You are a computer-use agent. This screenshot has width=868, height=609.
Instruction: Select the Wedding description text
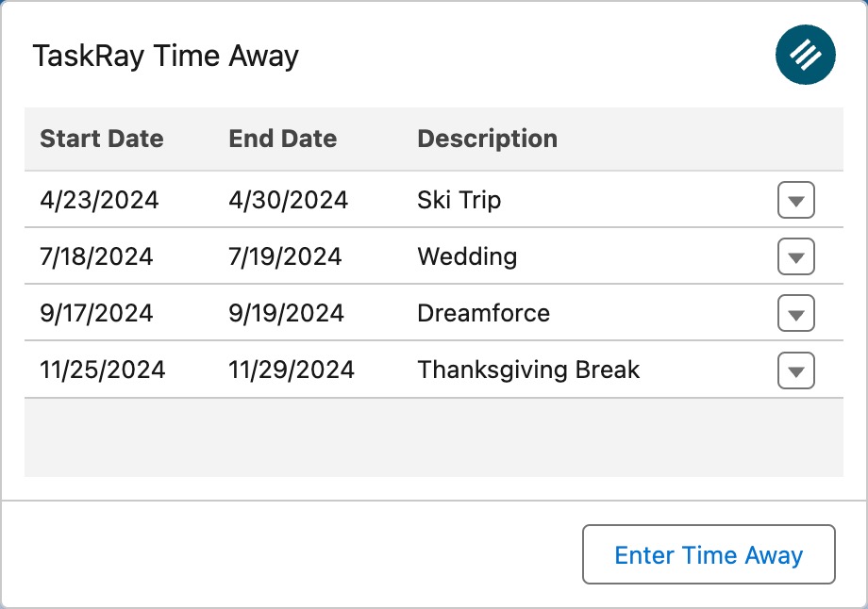[x=466, y=256]
